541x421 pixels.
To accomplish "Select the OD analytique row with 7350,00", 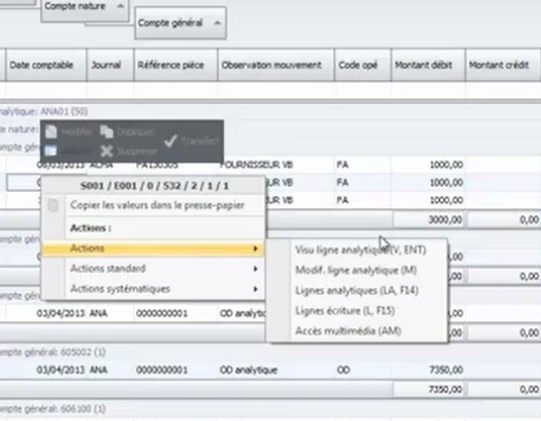I will point(270,370).
